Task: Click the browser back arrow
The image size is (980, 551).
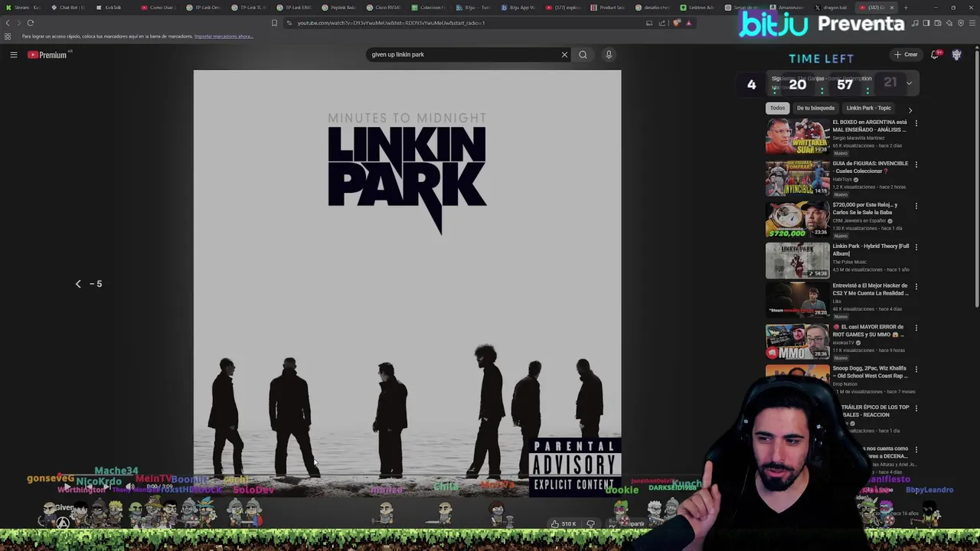Action: [8, 23]
